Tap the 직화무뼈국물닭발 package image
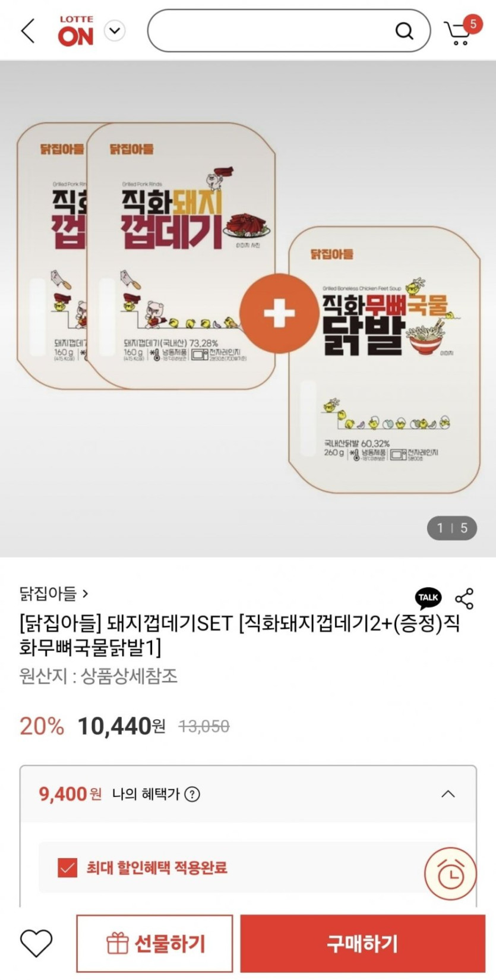 point(384,360)
